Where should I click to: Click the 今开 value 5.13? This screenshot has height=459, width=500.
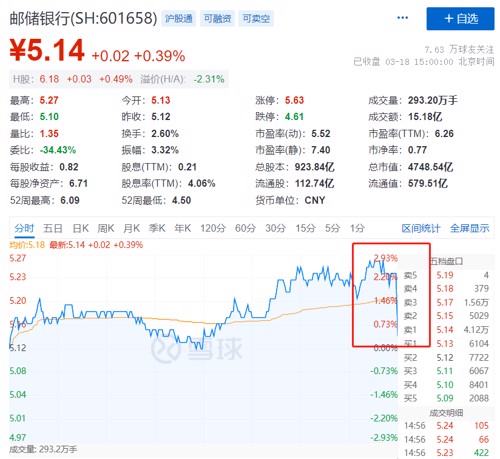[x=161, y=100]
